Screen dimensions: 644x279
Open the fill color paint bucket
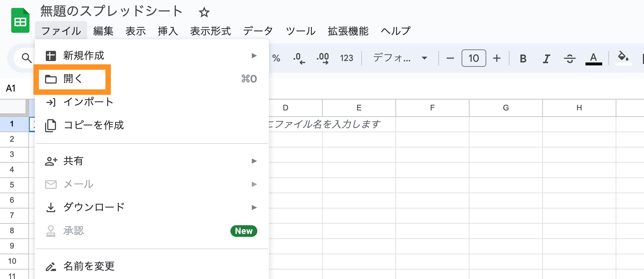point(623,57)
